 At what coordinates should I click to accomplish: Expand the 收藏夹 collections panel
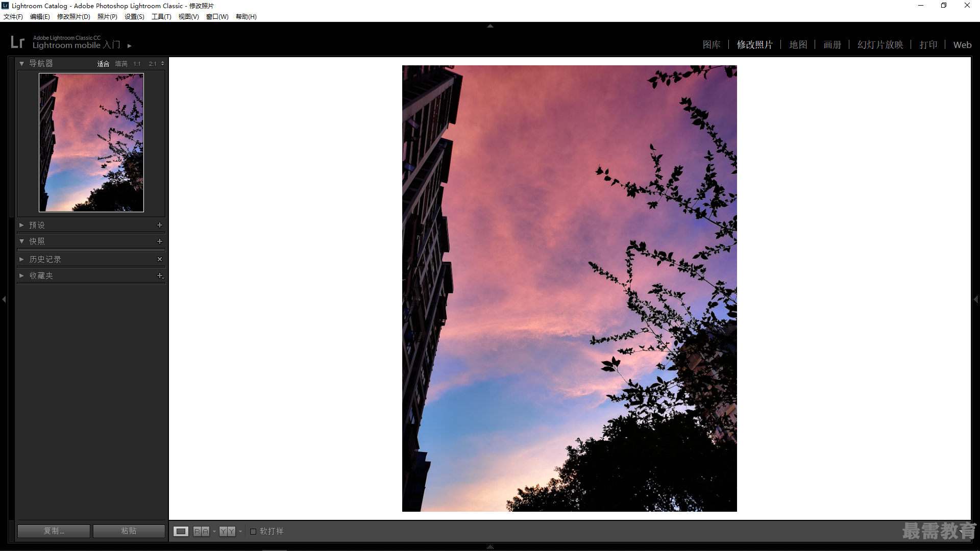[x=22, y=275]
